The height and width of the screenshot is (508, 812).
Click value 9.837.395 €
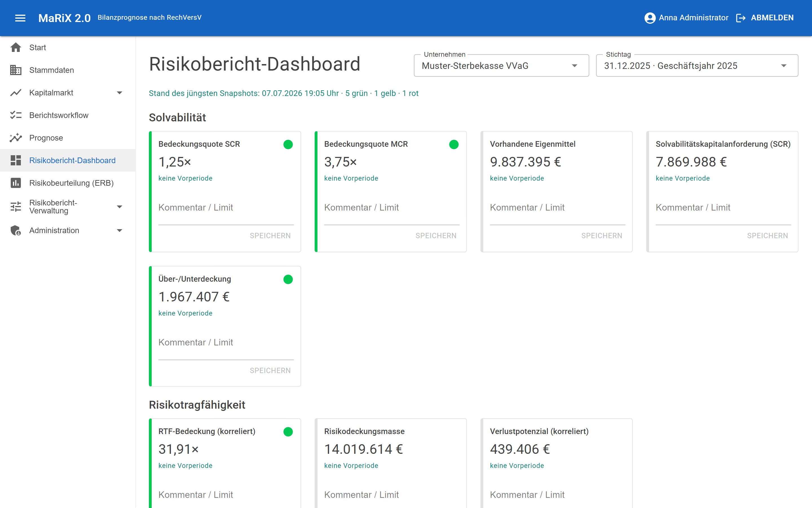(526, 162)
